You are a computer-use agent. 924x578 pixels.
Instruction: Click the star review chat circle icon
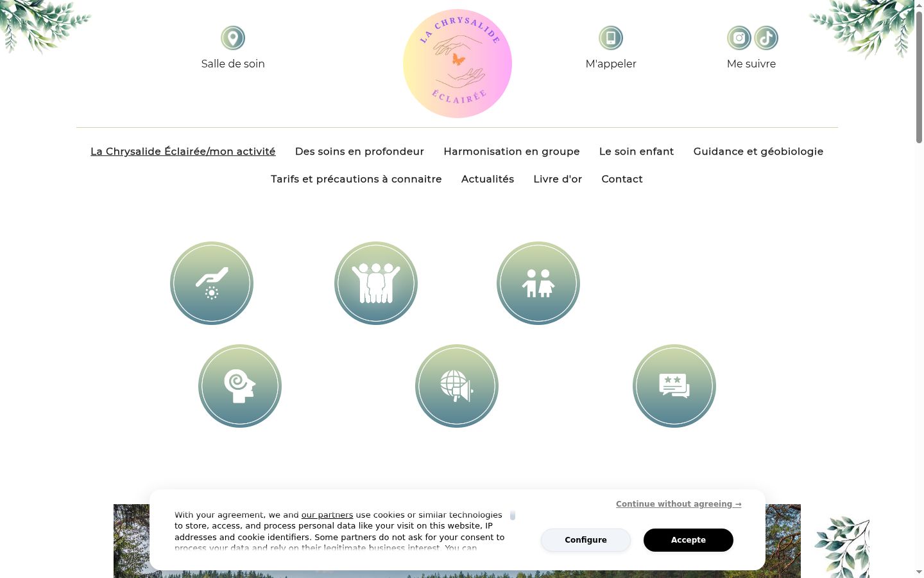(674, 386)
